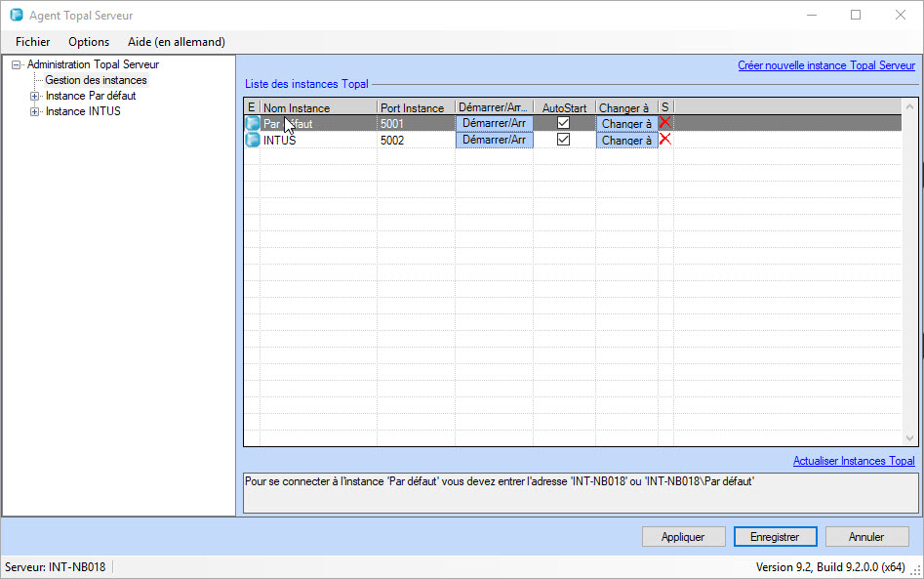Click the Annuler button
The width and height of the screenshot is (924, 579).
click(866, 537)
